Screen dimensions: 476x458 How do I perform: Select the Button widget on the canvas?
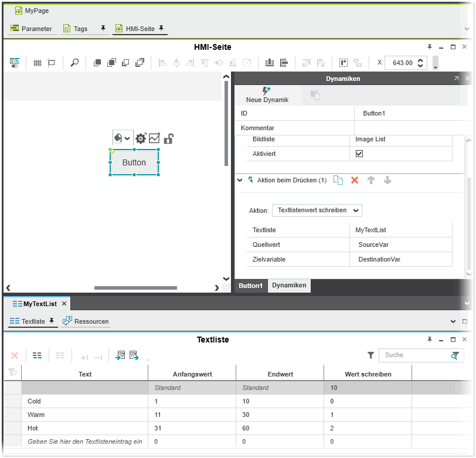click(134, 162)
